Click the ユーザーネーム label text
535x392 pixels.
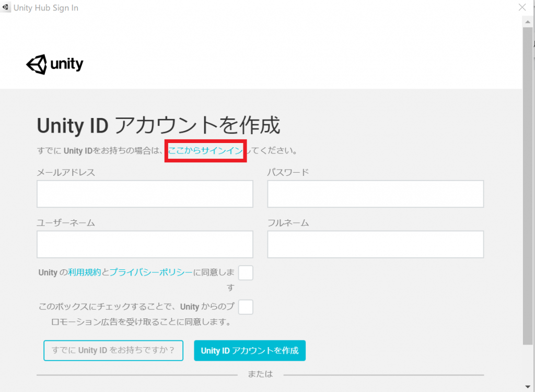66,223
